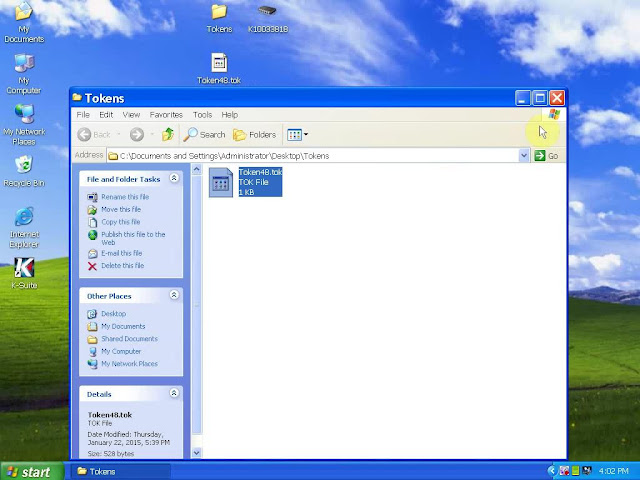This screenshot has height=480, width=640.
Task: Click the Start button
Action: 32,471
